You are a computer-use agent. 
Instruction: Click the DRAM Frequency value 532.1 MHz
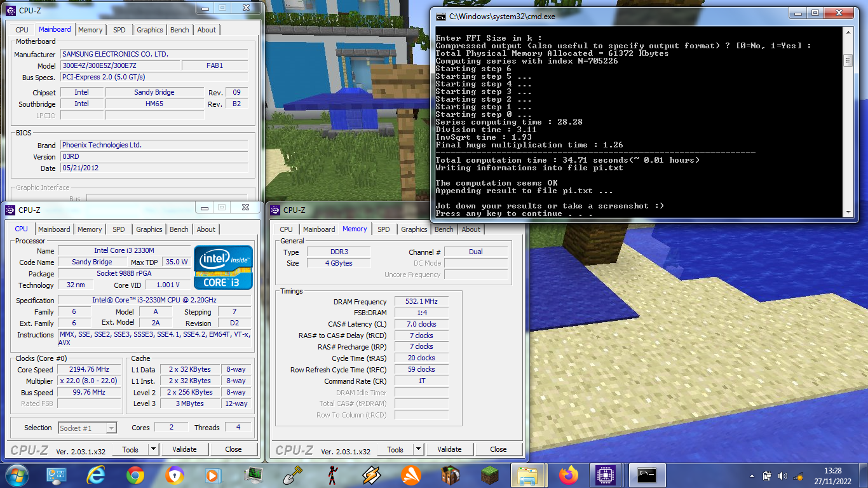[421, 302]
